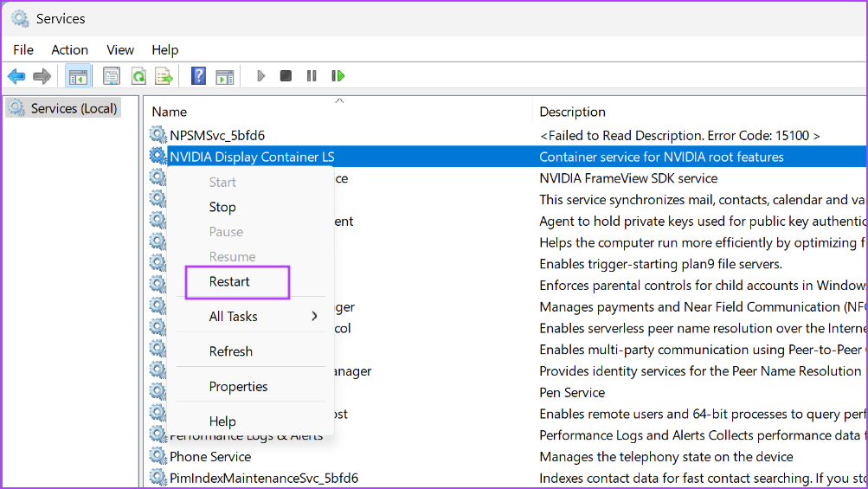
Task: Click the Refresh toolbar icon
Action: tap(138, 76)
